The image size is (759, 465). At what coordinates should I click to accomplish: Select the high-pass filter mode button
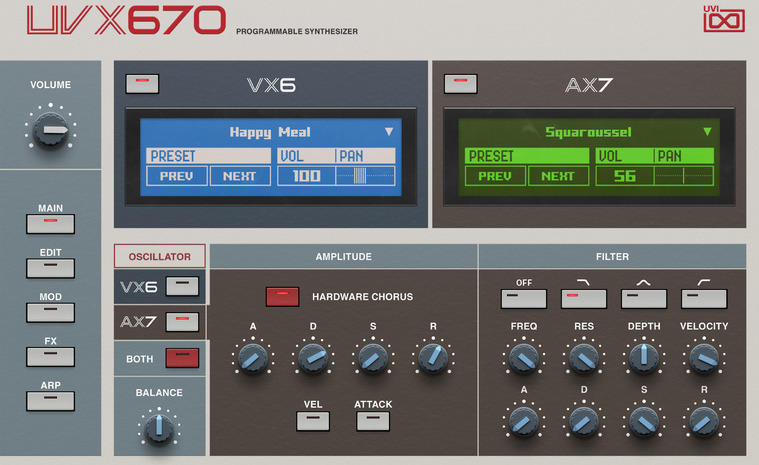coord(704,299)
